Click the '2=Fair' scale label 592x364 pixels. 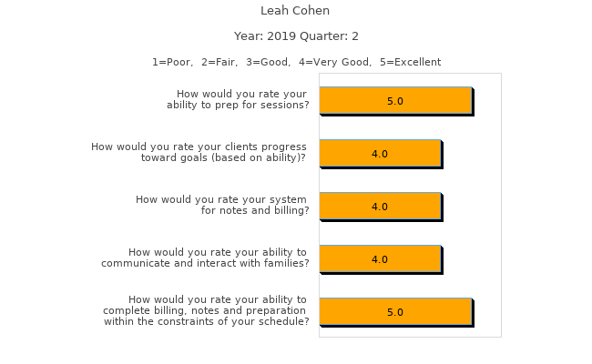pos(219,62)
